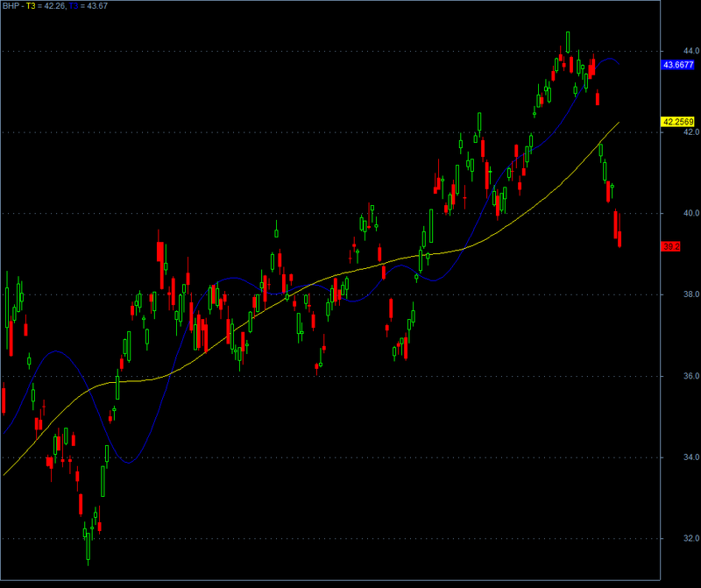The image size is (701, 588).
Task: Click the 36.0 price axis label
Action: pos(691,376)
